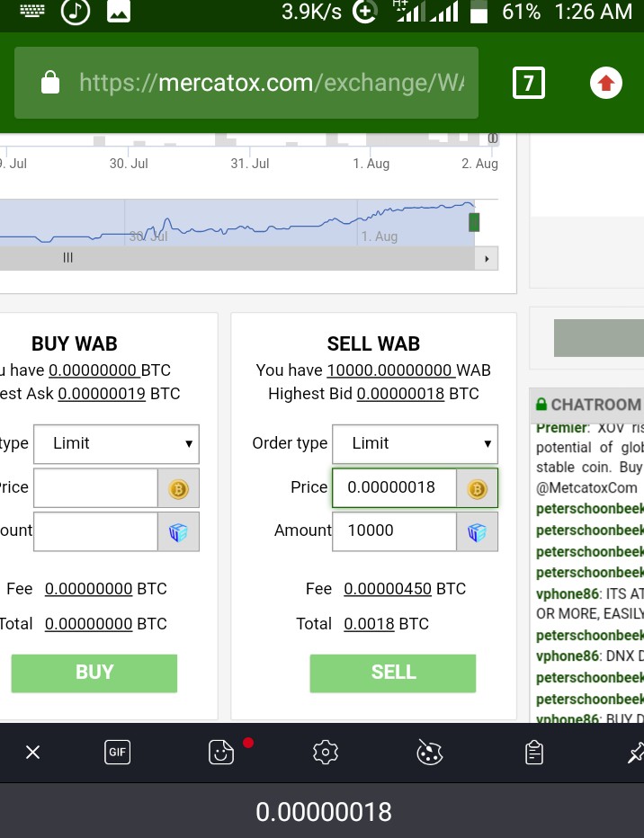Screen dimensions: 644x838
Task: Click the Buy fee 0.00000000 value
Action: tap(89, 589)
